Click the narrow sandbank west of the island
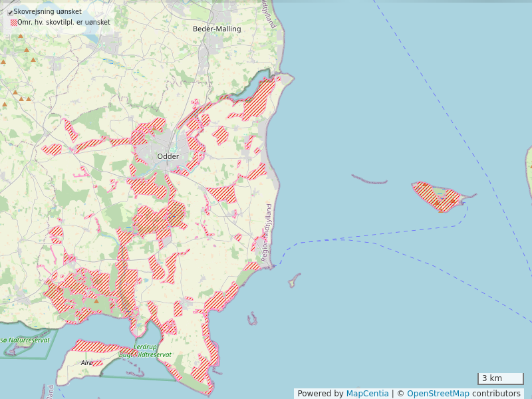The image size is (532, 399). tap(369, 180)
